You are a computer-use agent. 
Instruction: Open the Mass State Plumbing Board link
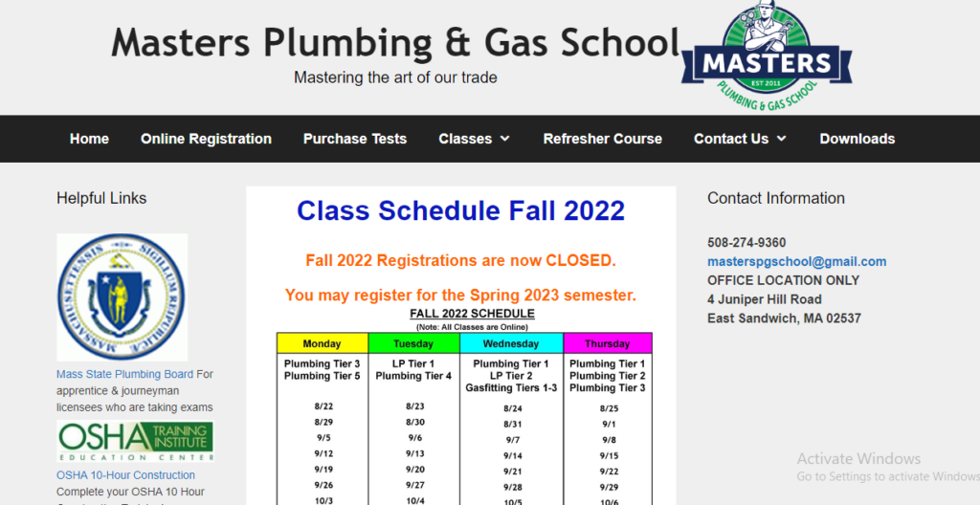[124, 374]
